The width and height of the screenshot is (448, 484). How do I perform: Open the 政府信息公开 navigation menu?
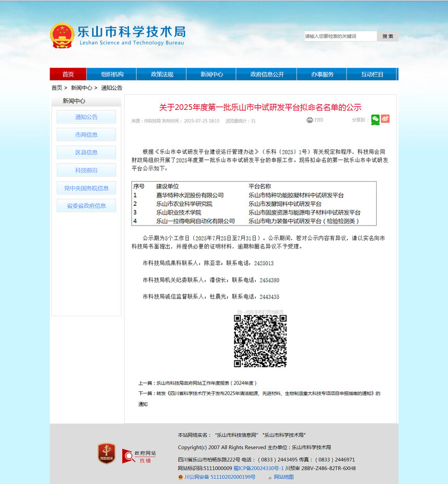267,74
